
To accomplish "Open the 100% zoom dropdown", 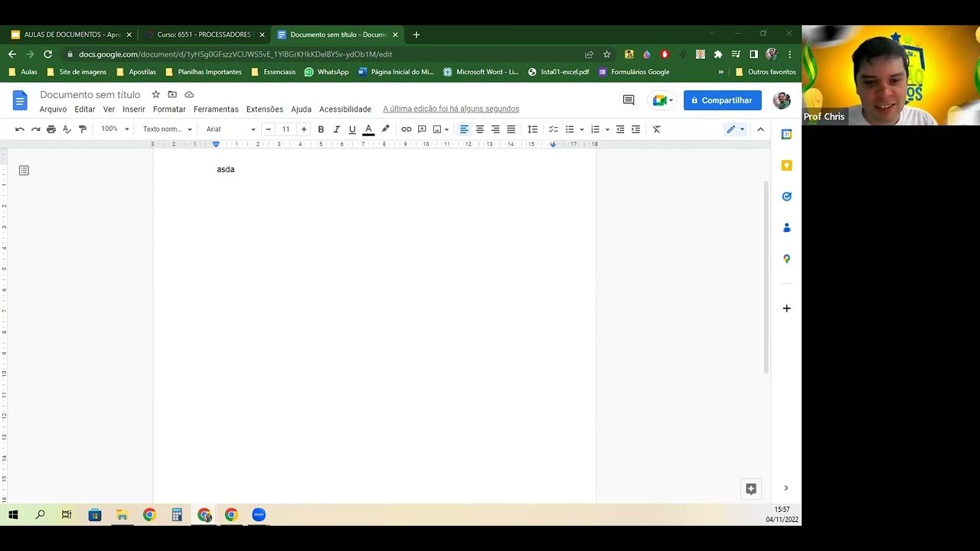I will [116, 129].
